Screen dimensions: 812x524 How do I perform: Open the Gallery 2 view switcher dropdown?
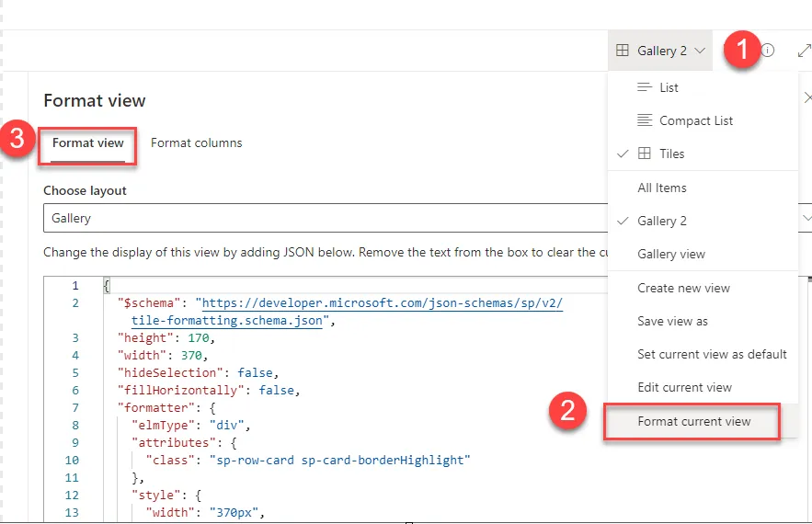point(660,51)
